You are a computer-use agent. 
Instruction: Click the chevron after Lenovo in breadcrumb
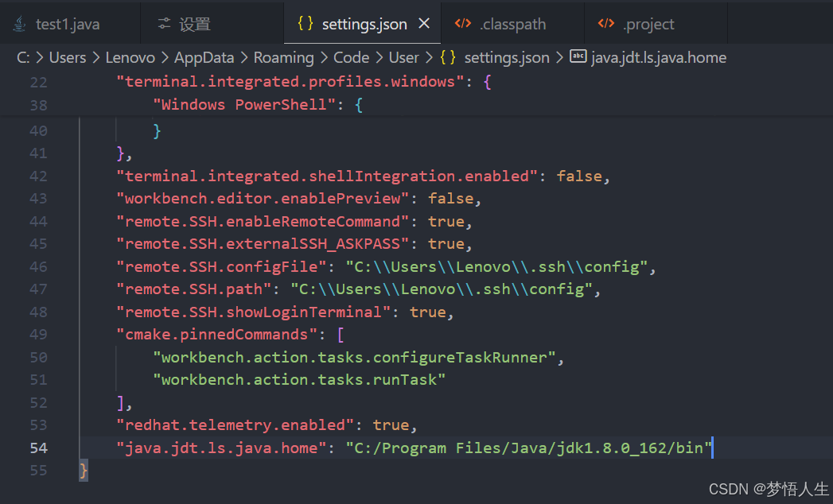165,57
